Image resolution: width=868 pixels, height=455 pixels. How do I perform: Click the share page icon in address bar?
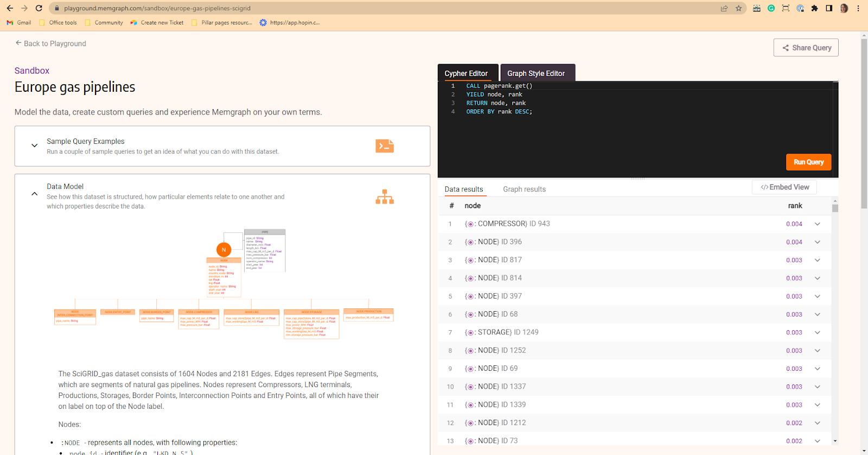[x=724, y=8]
